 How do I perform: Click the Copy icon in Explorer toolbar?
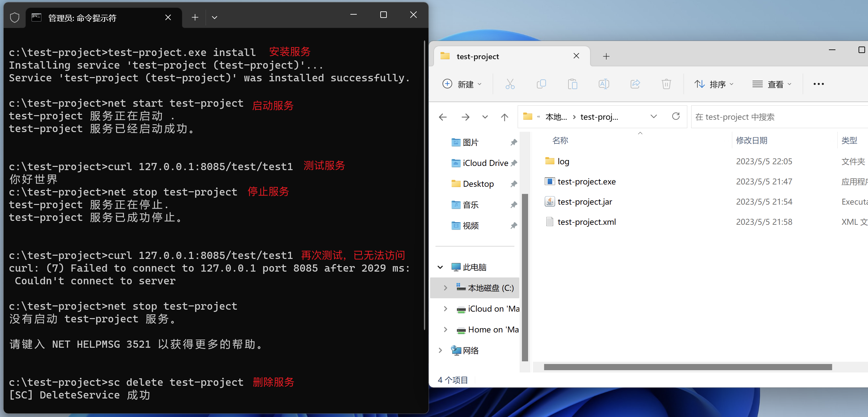click(x=541, y=84)
